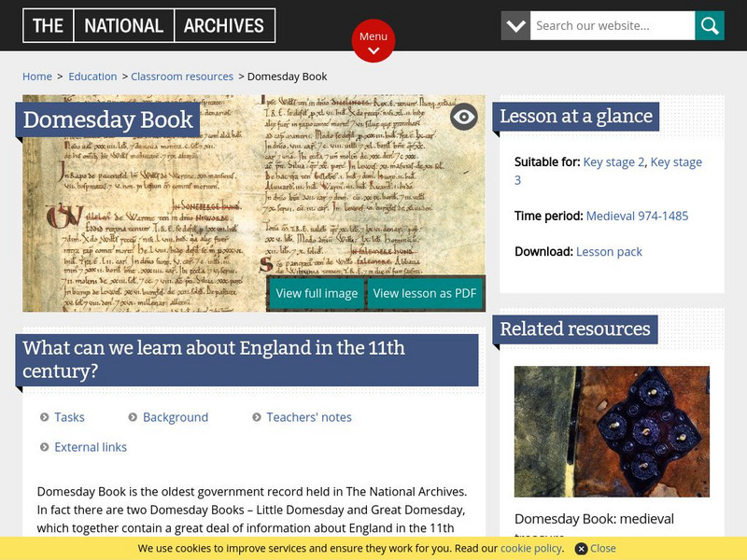Jump to Background section
747x560 pixels.
click(176, 417)
